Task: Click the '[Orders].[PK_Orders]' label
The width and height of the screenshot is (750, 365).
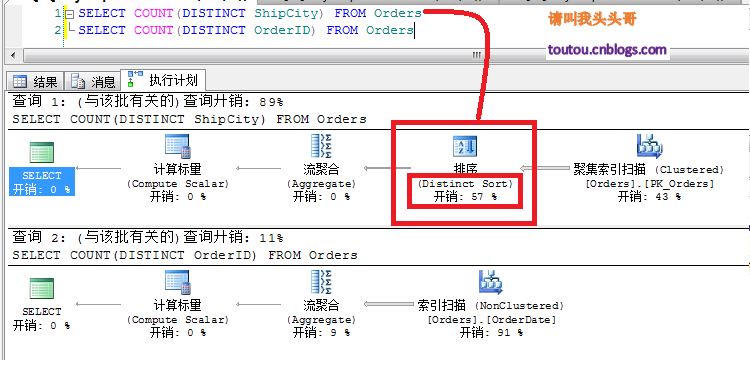Action: [x=649, y=184]
